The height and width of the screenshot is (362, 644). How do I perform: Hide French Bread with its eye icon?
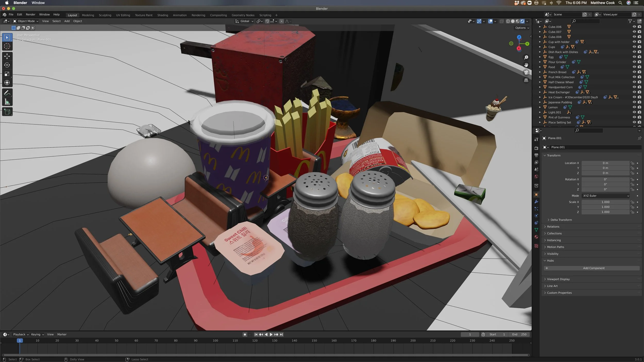point(634,72)
